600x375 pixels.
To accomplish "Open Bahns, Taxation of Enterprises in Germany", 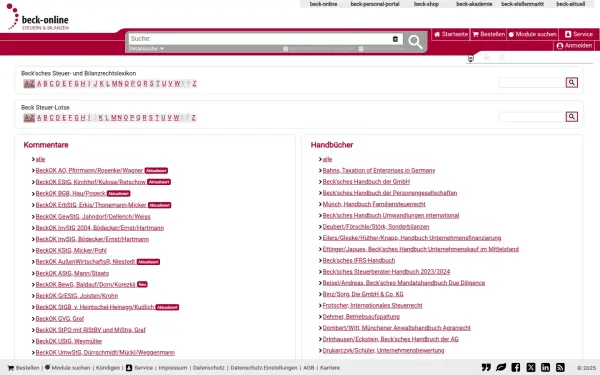I will pos(379,170).
